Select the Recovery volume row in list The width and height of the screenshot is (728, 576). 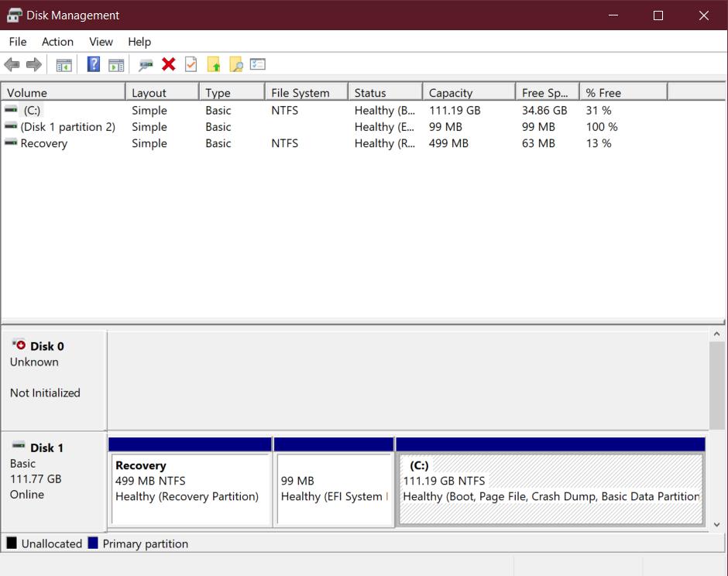(x=43, y=143)
